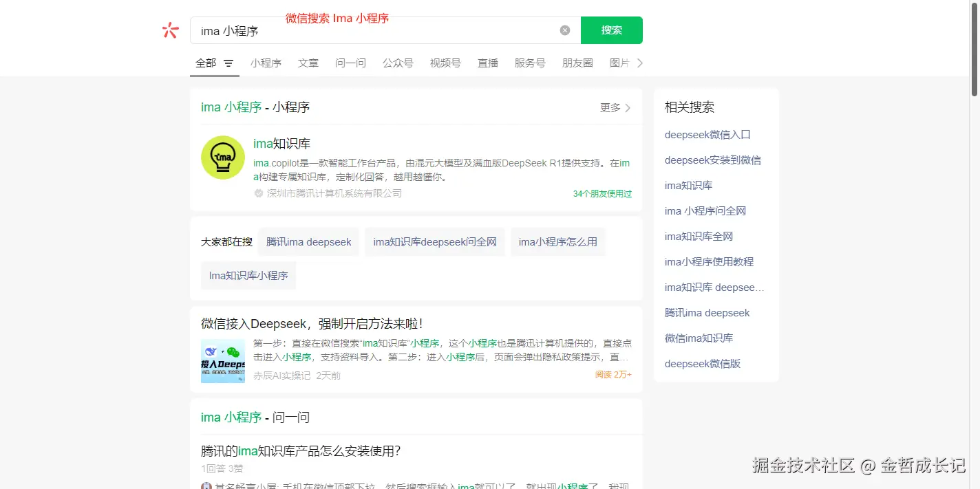Expand more tabs with right chevron
The height and width of the screenshot is (489, 980).
click(x=640, y=63)
